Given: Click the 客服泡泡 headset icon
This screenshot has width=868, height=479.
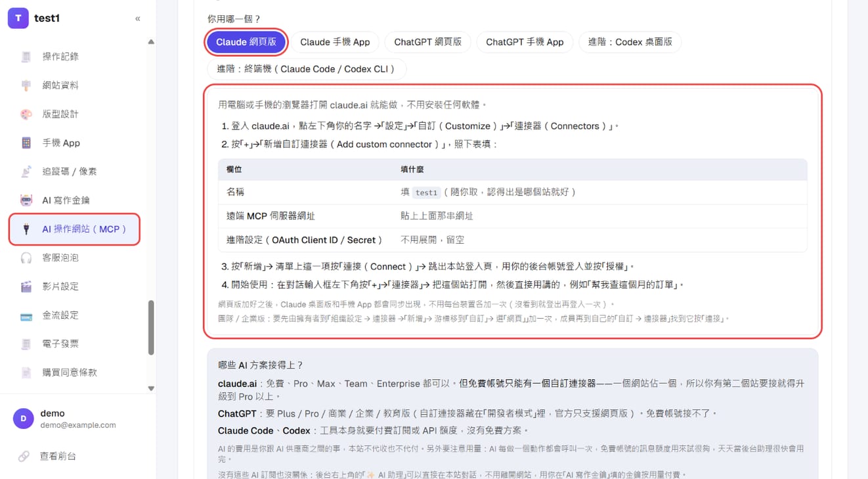Looking at the screenshot, I should (26, 258).
